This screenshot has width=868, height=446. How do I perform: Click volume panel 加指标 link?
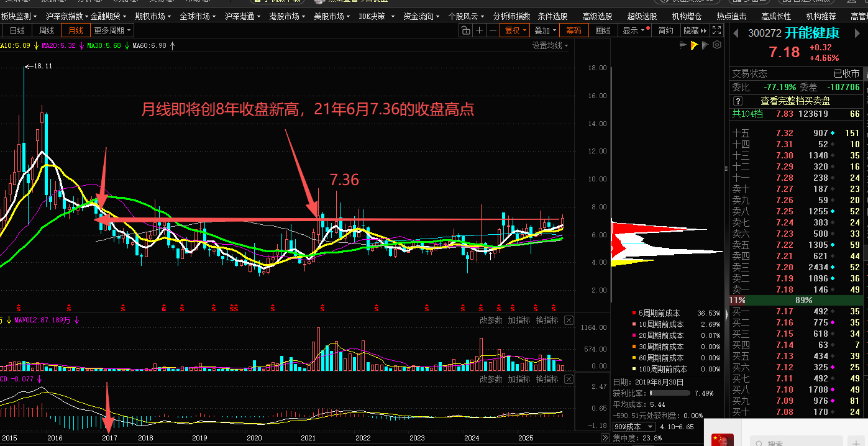[x=519, y=320]
